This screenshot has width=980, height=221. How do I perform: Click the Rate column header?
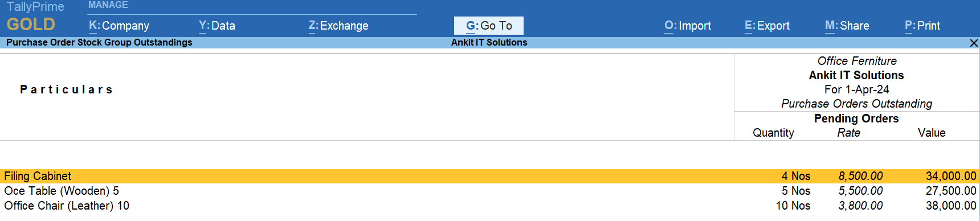pos(848,133)
